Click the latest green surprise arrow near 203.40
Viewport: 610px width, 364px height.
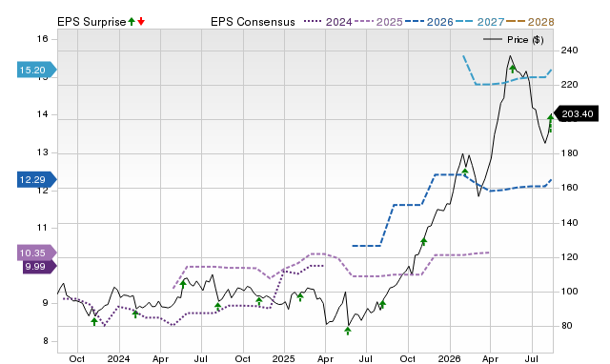click(551, 118)
